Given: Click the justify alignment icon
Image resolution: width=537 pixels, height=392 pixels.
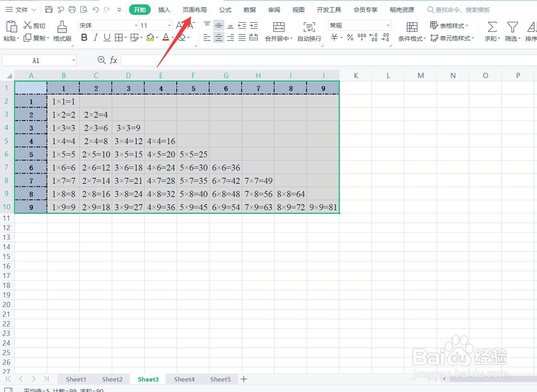Looking at the screenshot, I should tap(242, 38).
